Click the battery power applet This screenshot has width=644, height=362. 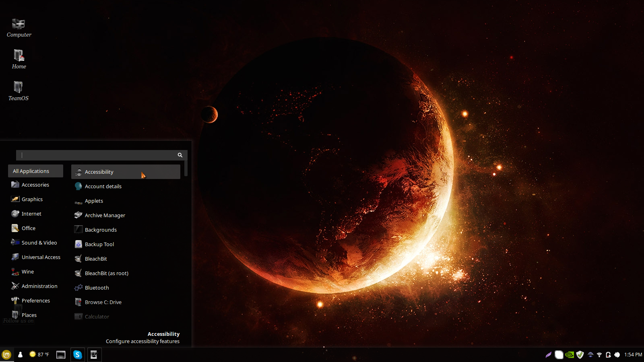pos(608,355)
